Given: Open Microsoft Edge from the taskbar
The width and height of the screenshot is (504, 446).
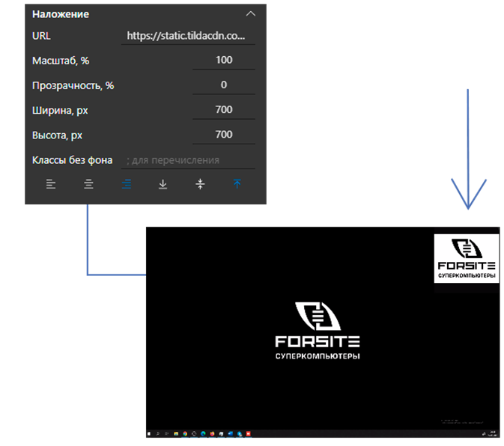Looking at the screenshot, I should pyautogui.click(x=203, y=434).
